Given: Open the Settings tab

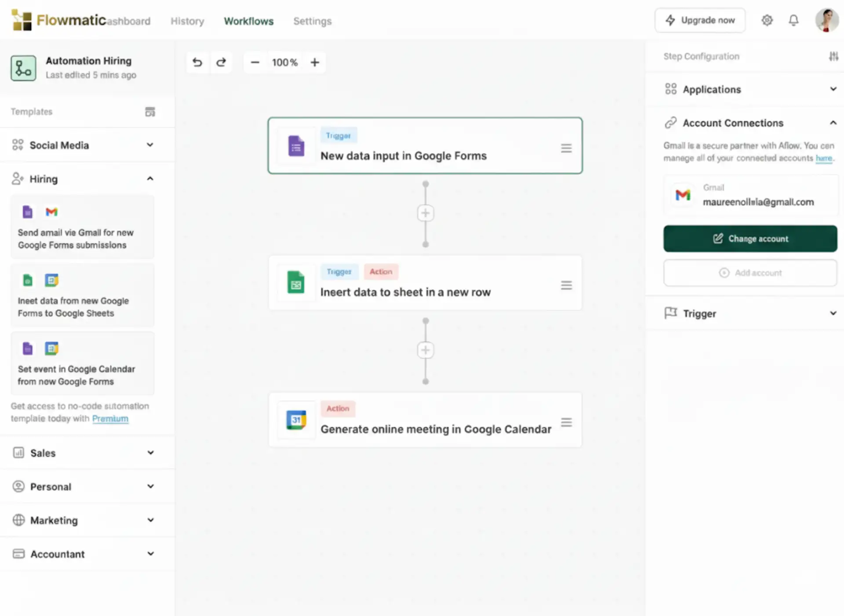Looking at the screenshot, I should tap(312, 21).
